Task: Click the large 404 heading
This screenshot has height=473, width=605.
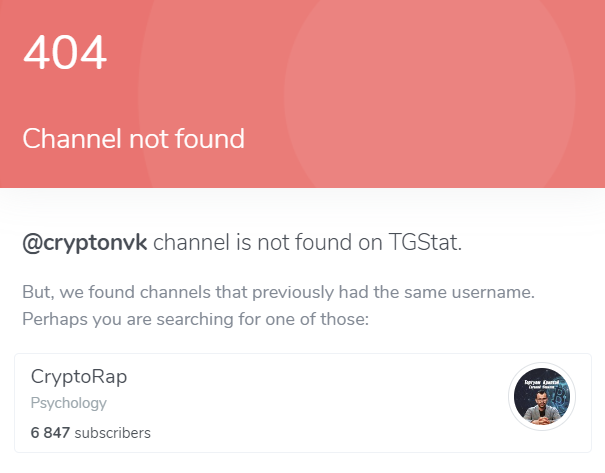Action: (65, 52)
